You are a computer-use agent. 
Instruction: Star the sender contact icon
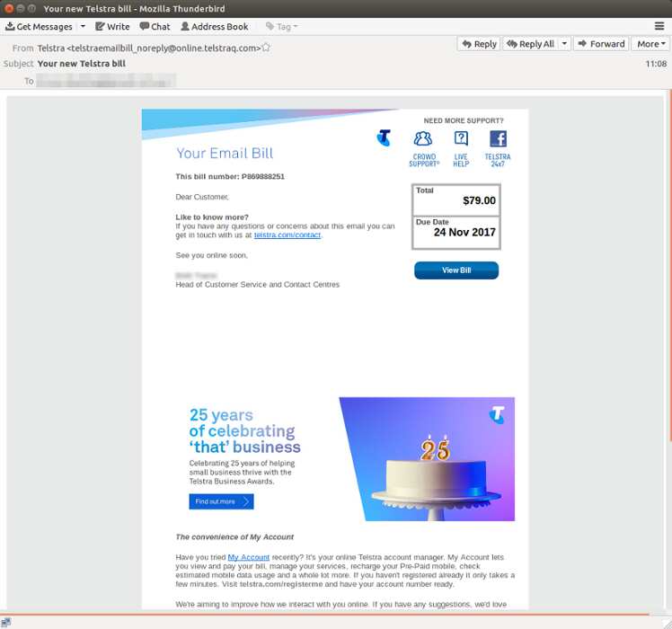point(266,47)
